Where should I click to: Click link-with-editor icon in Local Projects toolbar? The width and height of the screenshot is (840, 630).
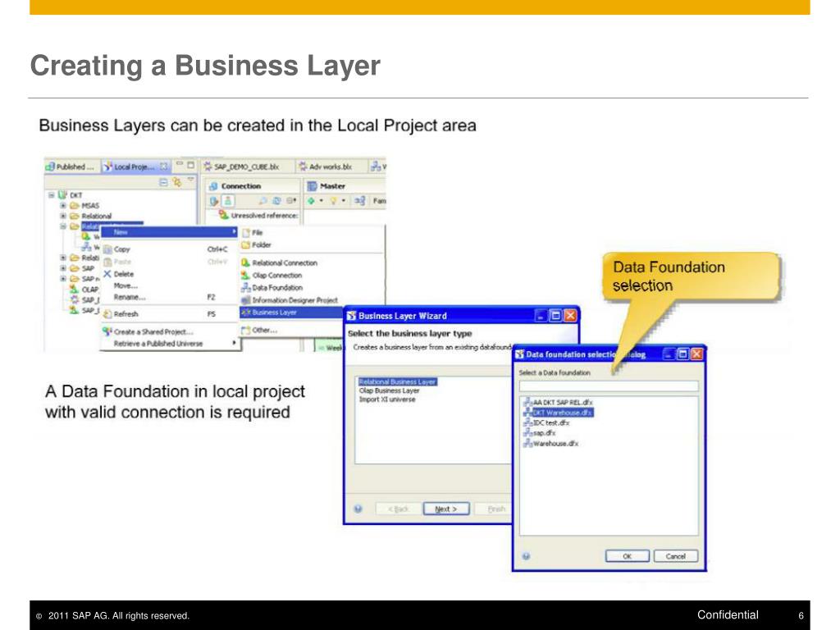point(176,182)
